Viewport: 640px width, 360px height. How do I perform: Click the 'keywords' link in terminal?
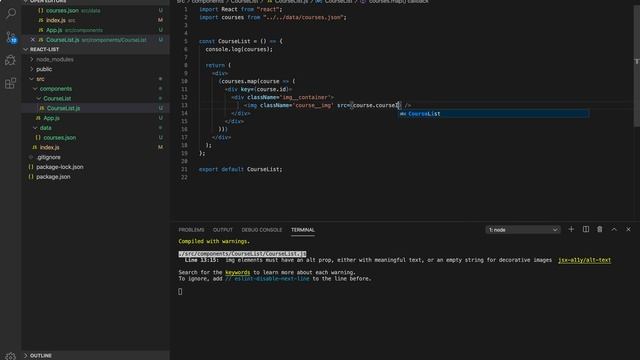(238, 272)
